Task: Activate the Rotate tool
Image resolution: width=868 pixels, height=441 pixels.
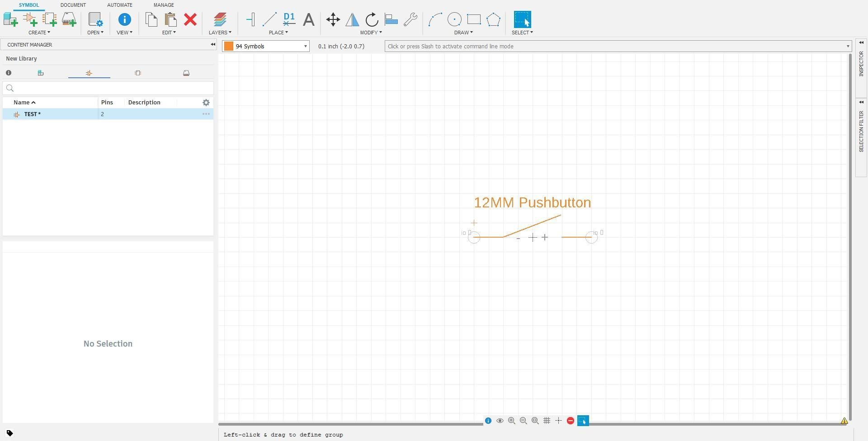Action: [371, 19]
